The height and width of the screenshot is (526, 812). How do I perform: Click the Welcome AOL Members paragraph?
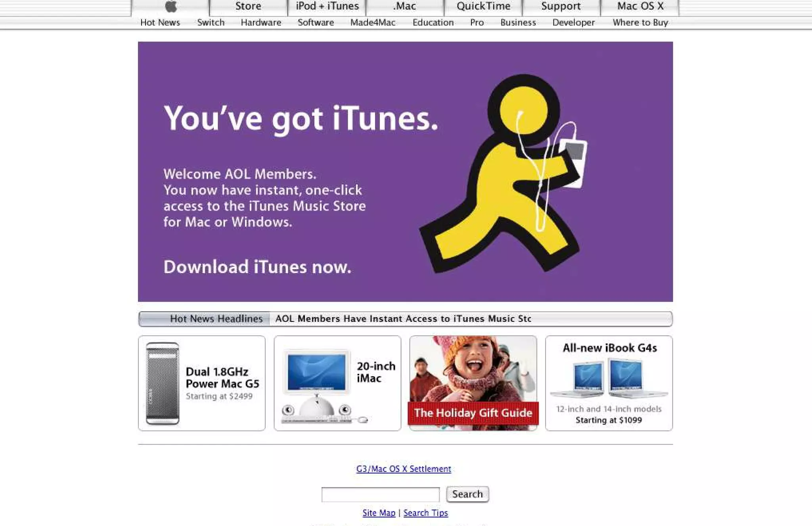coord(264,198)
